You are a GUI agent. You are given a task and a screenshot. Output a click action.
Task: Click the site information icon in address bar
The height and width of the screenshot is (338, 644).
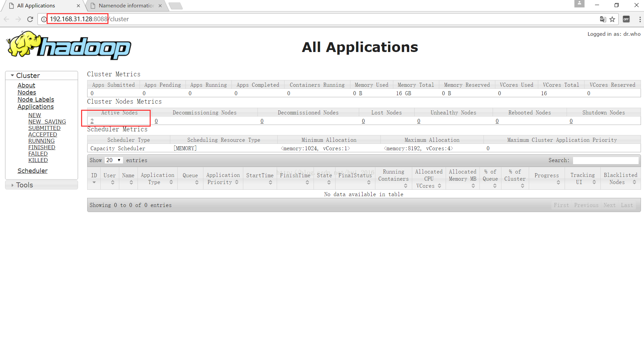tap(44, 19)
